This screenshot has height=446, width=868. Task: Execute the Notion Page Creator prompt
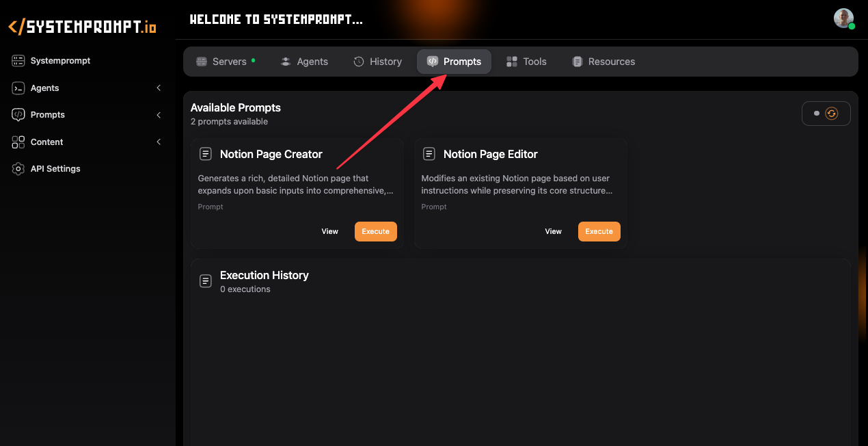tap(376, 231)
